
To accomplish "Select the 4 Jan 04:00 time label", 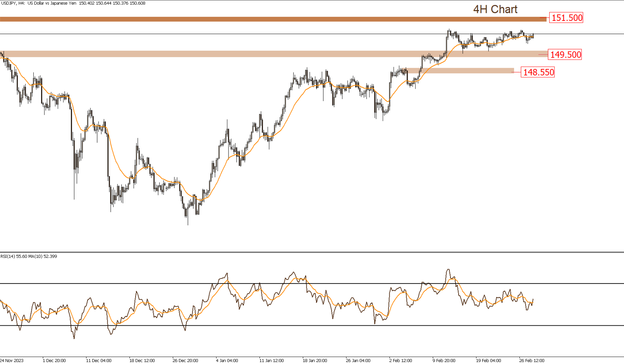I will 227,361.
